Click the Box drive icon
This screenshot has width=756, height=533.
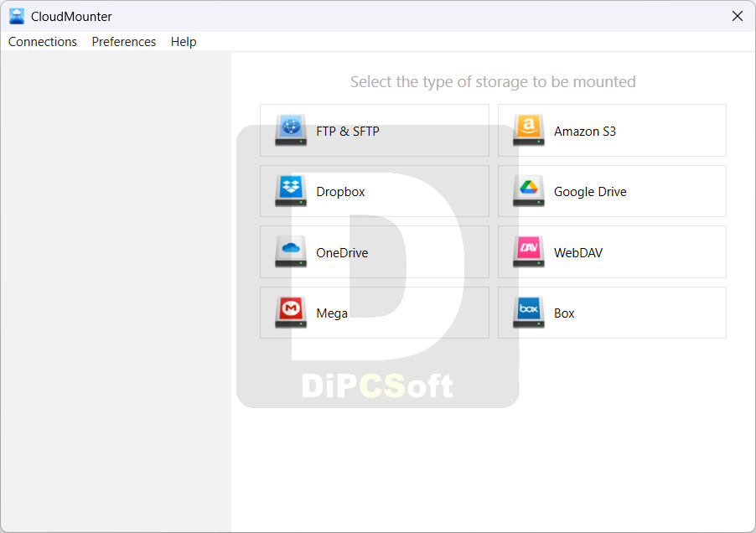528,313
